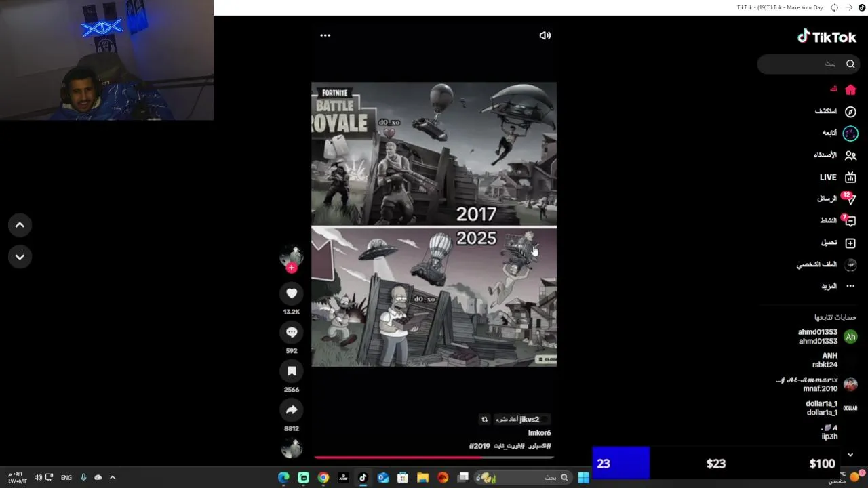Viewport: 868px width, 488px height.
Task: Open comments bubble icon (592)
Action: click(292, 332)
